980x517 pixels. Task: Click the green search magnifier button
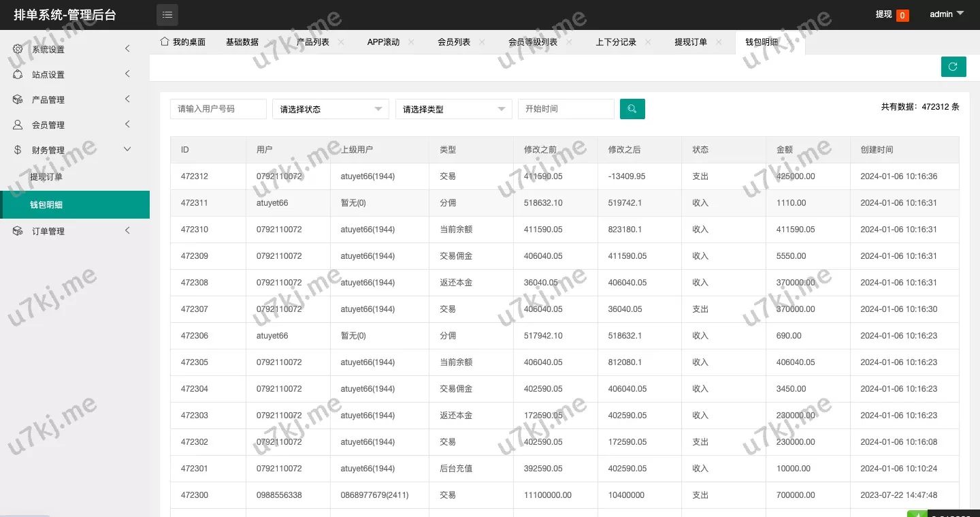632,109
